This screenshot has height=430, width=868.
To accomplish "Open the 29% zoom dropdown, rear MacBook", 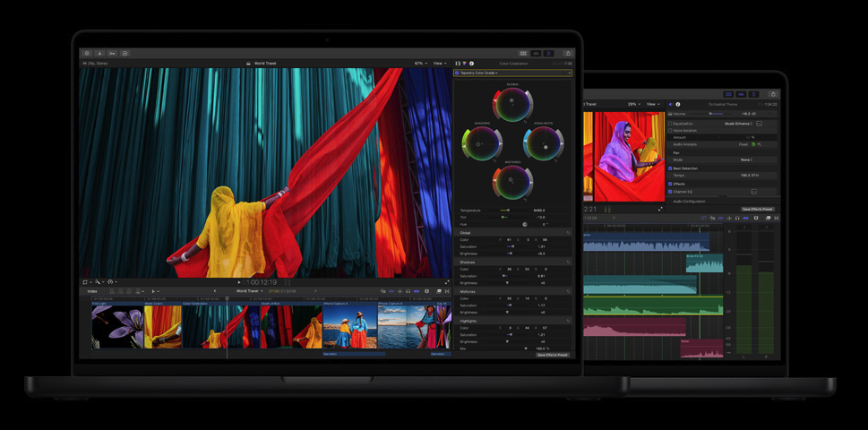I will pyautogui.click(x=634, y=104).
